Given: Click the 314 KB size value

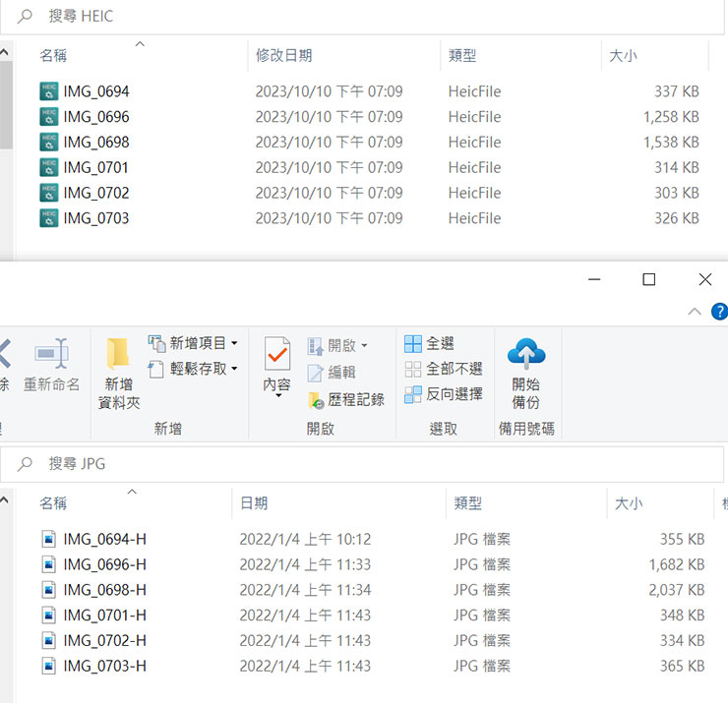Looking at the screenshot, I should click(677, 167).
